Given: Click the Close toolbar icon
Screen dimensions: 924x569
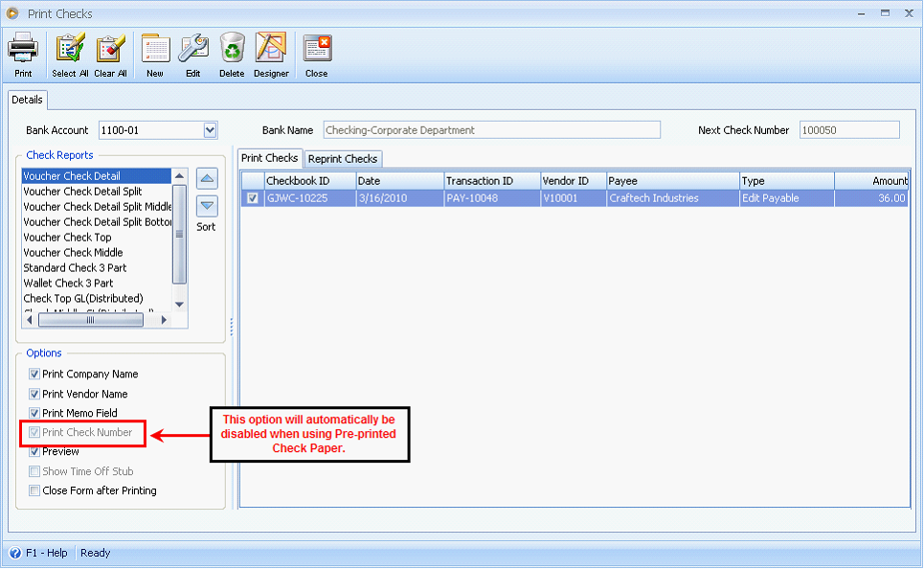Looking at the screenshot, I should pyautogui.click(x=317, y=48).
